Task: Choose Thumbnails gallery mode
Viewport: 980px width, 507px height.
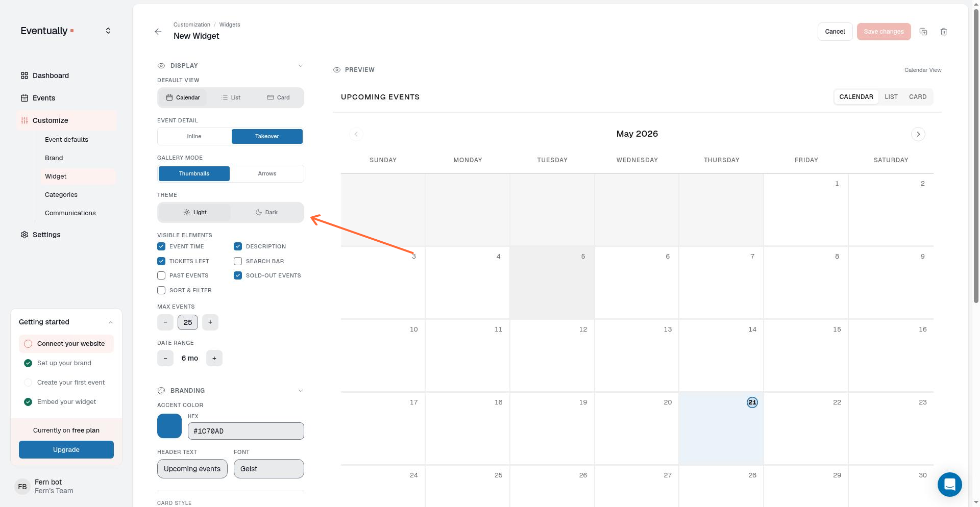Action: point(194,173)
